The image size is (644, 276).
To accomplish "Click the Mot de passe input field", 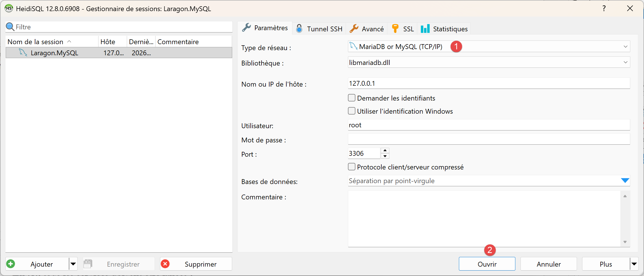I will click(x=489, y=139).
